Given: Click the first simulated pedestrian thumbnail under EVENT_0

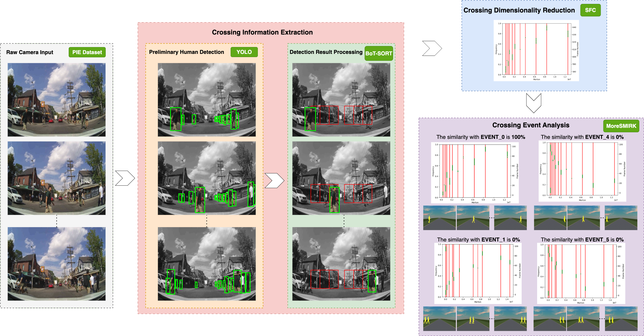Looking at the screenshot, I should tap(439, 217).
